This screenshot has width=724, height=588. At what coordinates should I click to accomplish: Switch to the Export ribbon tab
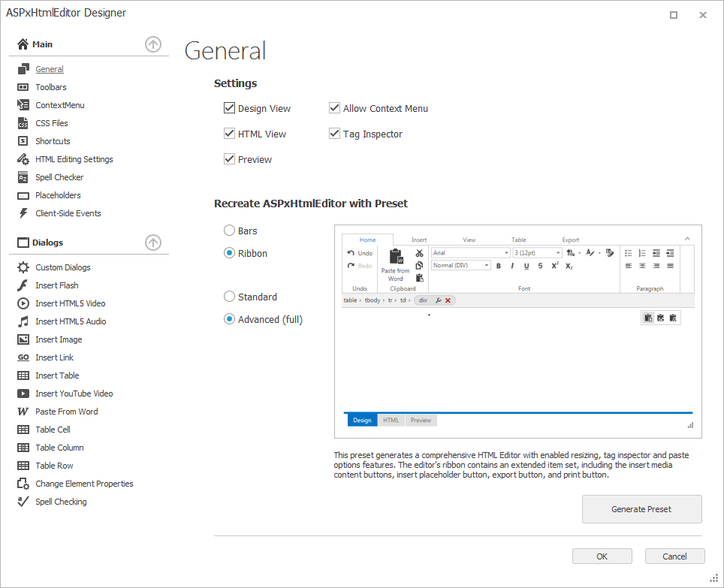coord(571,240)
